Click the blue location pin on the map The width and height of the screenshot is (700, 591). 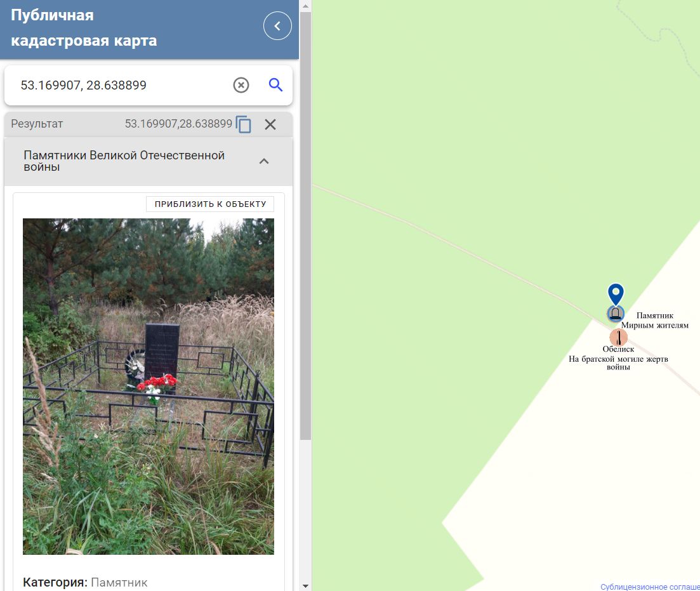tap(616, 295)
